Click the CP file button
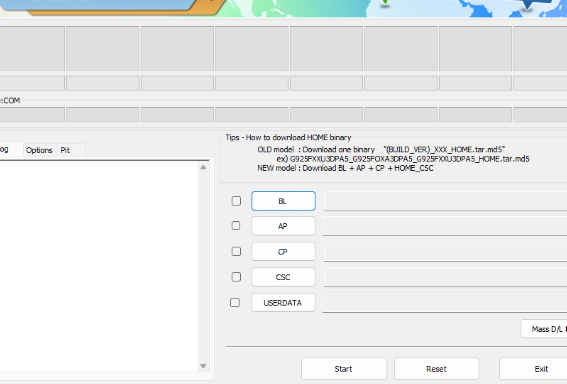The height and width of the screenshot is (384, 567). click(x=283, y=252)
